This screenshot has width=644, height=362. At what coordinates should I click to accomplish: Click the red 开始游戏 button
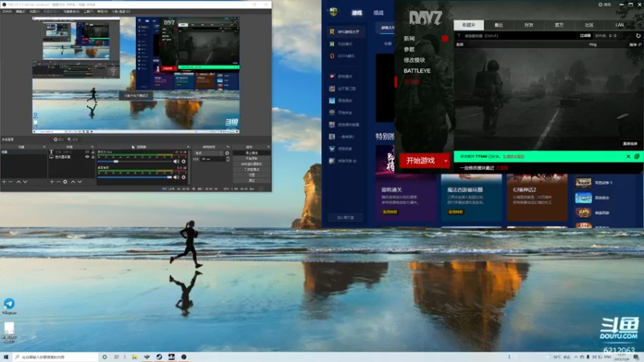420,160
